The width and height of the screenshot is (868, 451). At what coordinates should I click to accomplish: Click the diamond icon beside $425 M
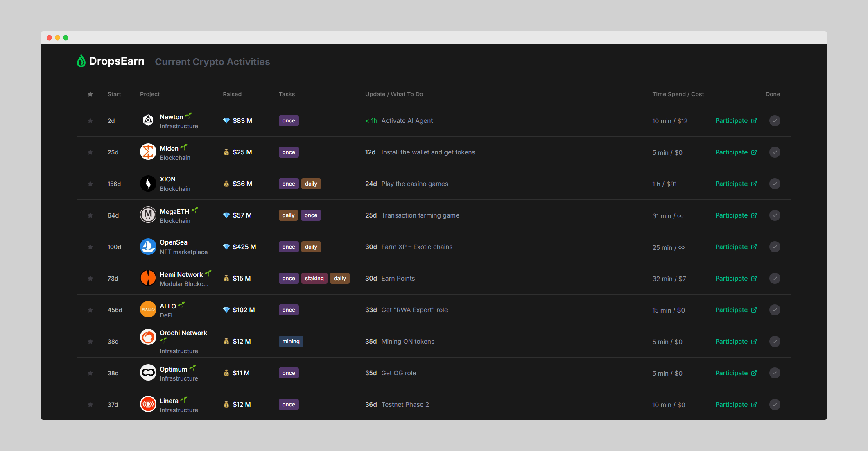226,247
